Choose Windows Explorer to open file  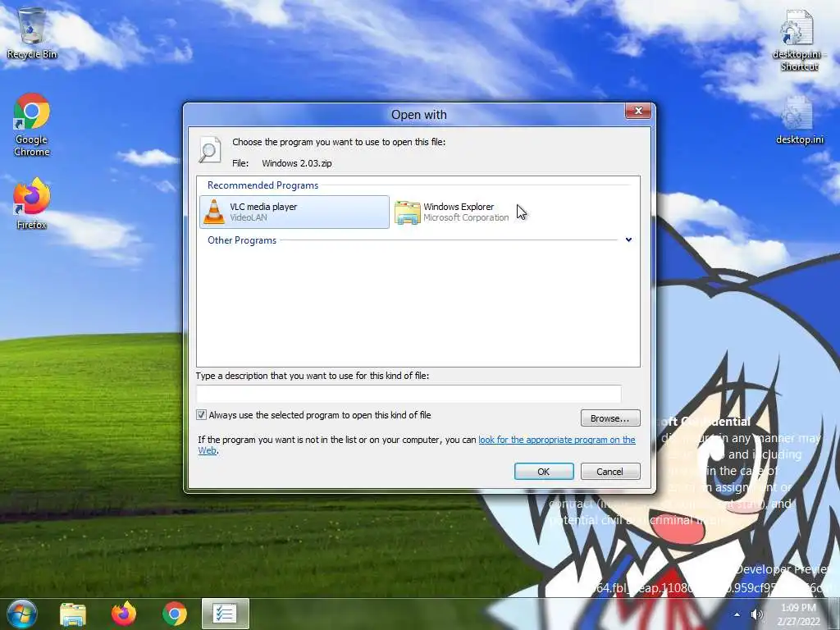click(453, 212)
